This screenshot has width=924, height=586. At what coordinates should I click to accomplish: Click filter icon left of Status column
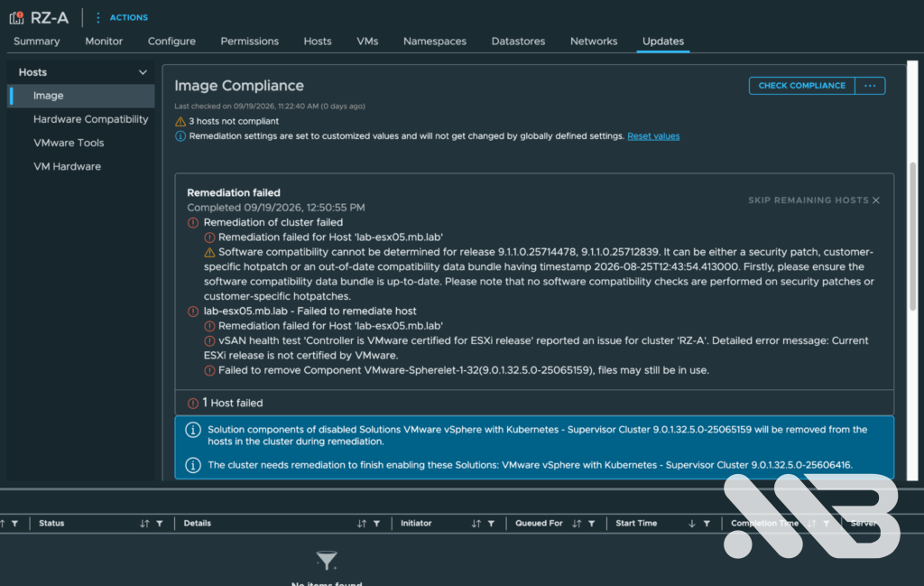14,524
